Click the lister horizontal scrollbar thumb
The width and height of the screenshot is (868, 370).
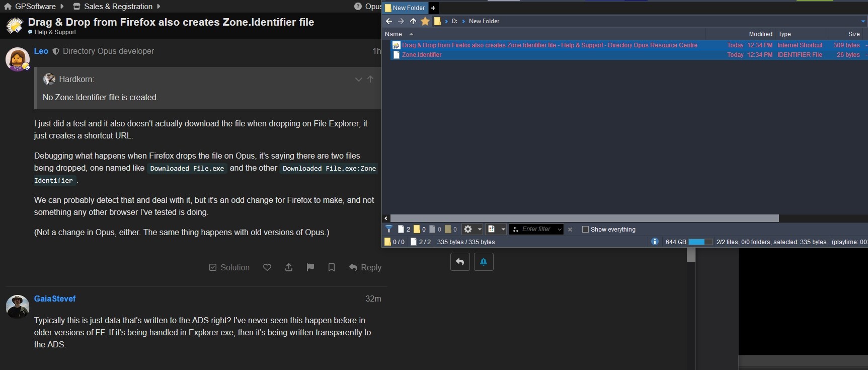585,218
